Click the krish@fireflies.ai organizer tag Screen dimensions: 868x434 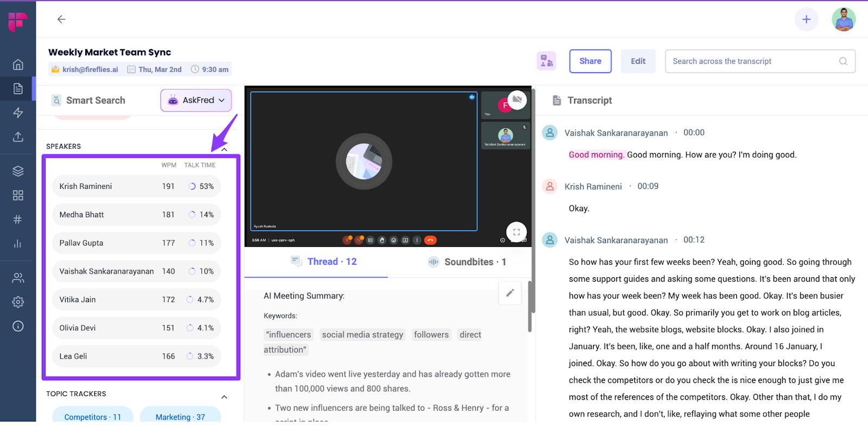pyautogui.click(x=85, y=69)
